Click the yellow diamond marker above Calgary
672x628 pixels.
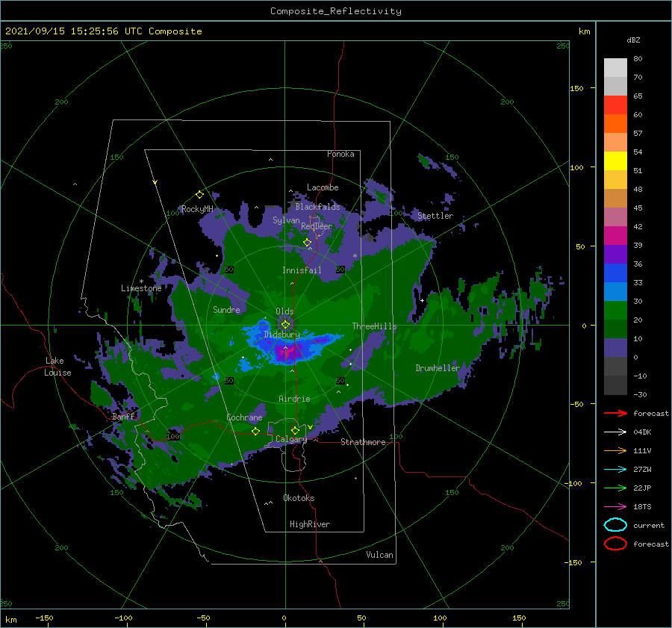pyautogui.click(x=295, y=430)
